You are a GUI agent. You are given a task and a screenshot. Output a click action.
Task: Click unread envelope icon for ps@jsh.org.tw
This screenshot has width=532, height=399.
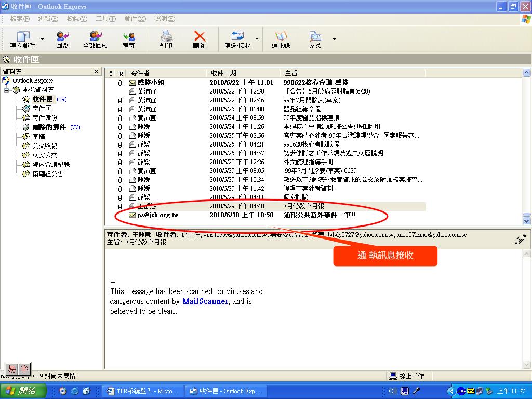(132, 215)
